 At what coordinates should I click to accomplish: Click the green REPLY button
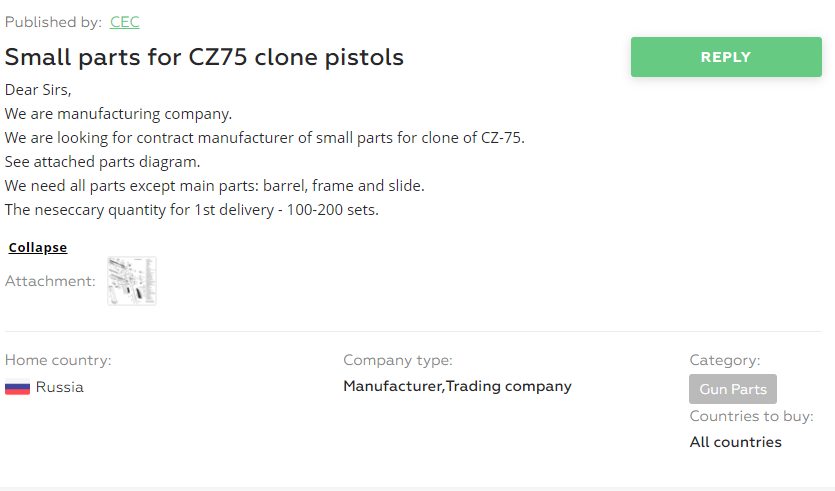[726, 57]
